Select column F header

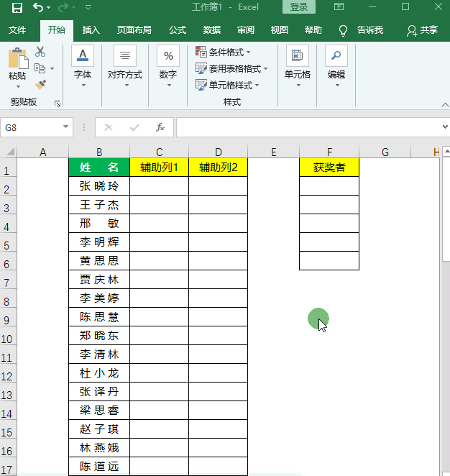(x=329, y=152)
